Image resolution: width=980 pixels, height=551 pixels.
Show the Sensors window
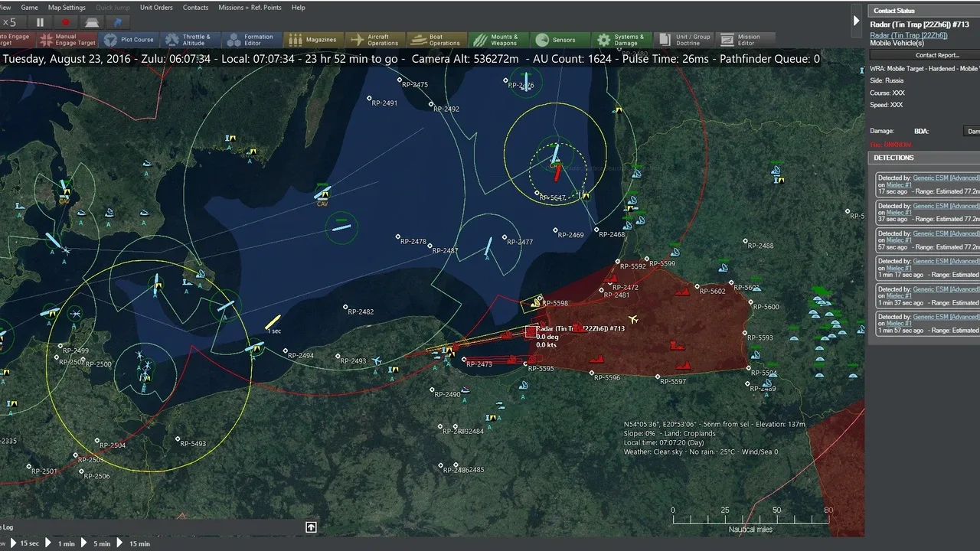click(x=556, y=40)
